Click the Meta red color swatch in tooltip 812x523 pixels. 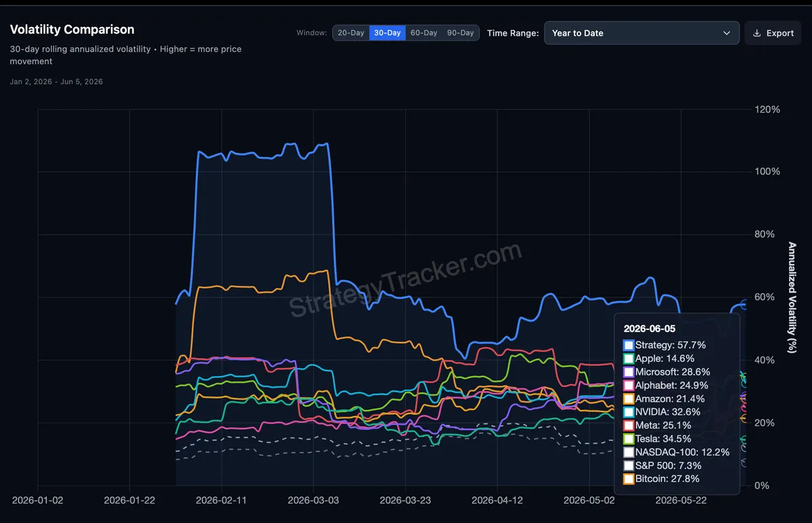pos(629,426)
